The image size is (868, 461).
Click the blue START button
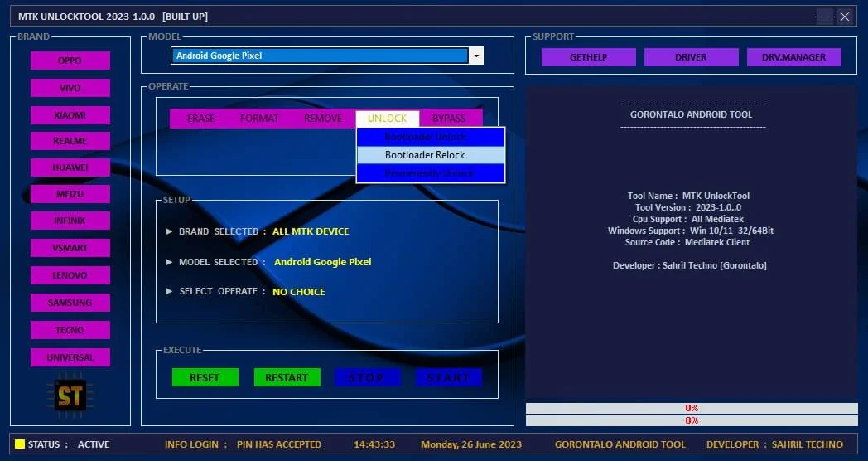448,377
